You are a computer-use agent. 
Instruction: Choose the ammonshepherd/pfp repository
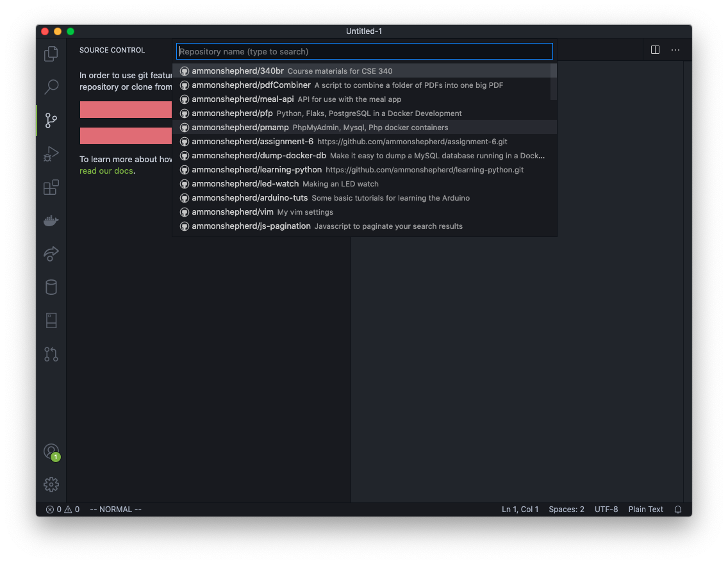[x=365, y=113]
